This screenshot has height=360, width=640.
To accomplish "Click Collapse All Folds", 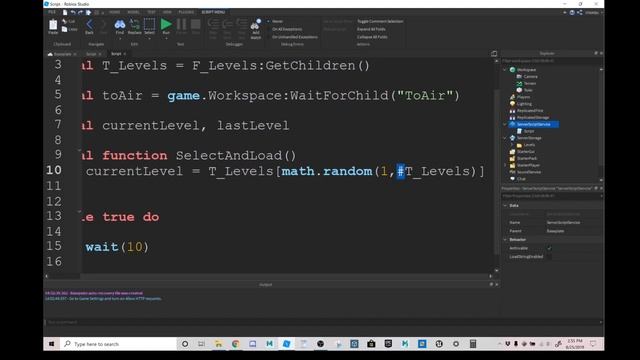I will click(x=372, y=37).
